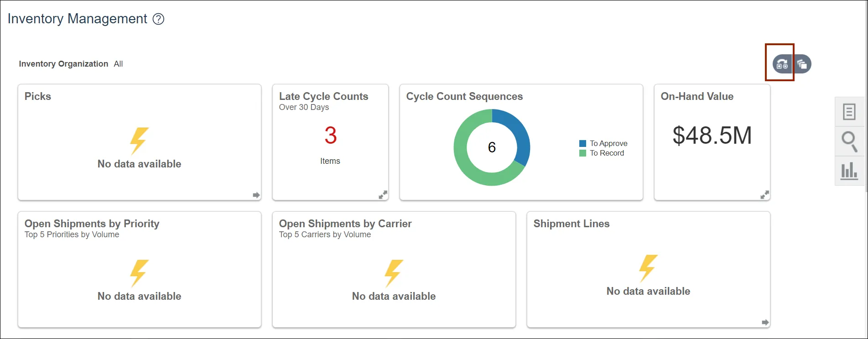Click lightning icon in Open Shipments by Carrier
This screenshot has height=339, width=868.
pyautogui.click(x=394, y=273)
